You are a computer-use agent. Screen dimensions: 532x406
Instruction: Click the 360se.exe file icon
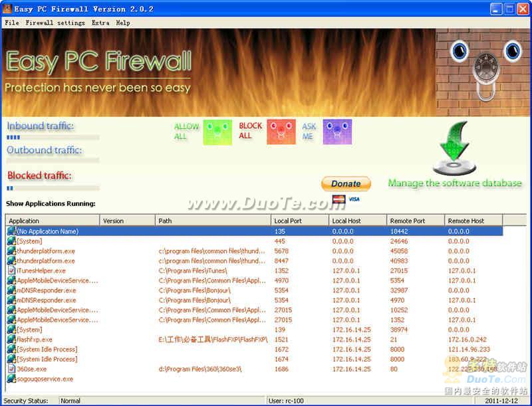coord(11,369)
